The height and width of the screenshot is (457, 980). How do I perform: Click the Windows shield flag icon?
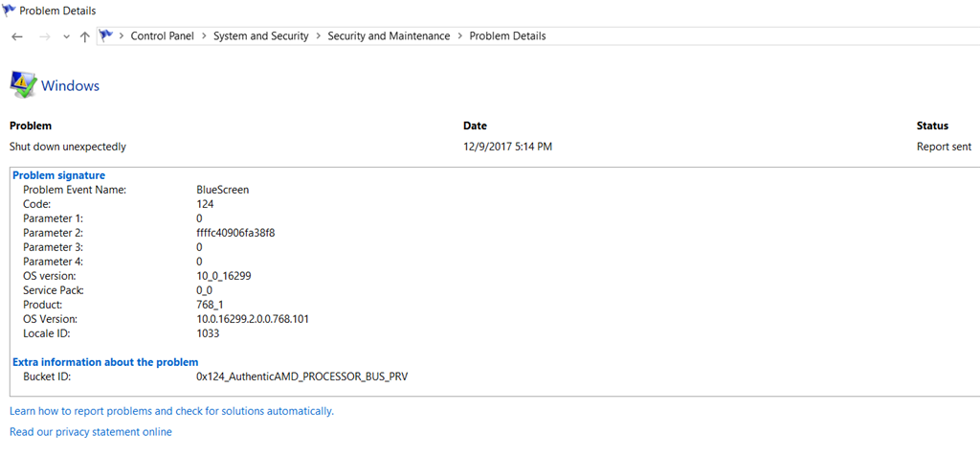23,85
